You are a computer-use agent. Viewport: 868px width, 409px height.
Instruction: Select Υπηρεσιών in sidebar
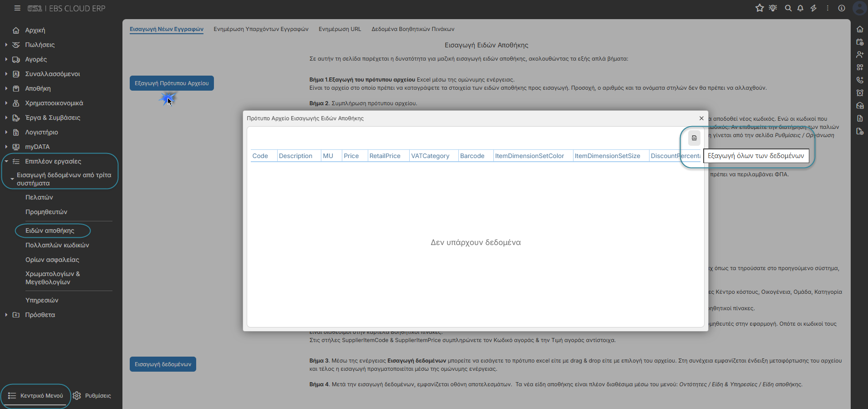42,300
